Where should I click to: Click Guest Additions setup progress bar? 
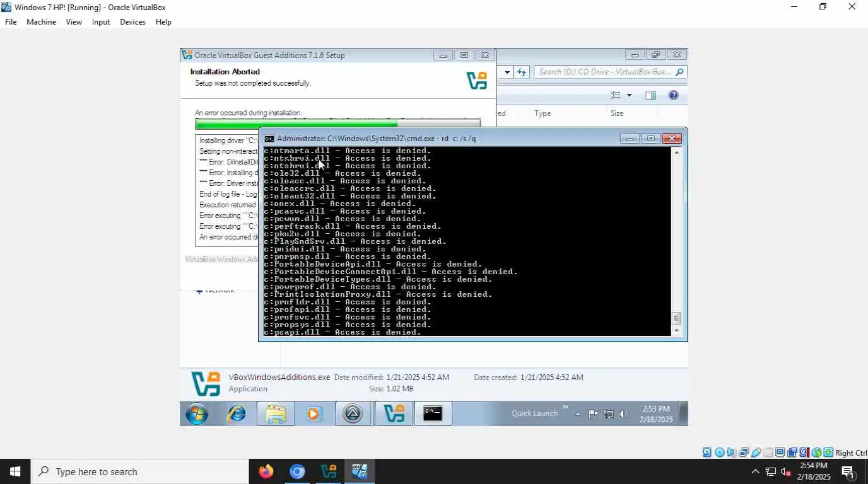coord(337,124)
